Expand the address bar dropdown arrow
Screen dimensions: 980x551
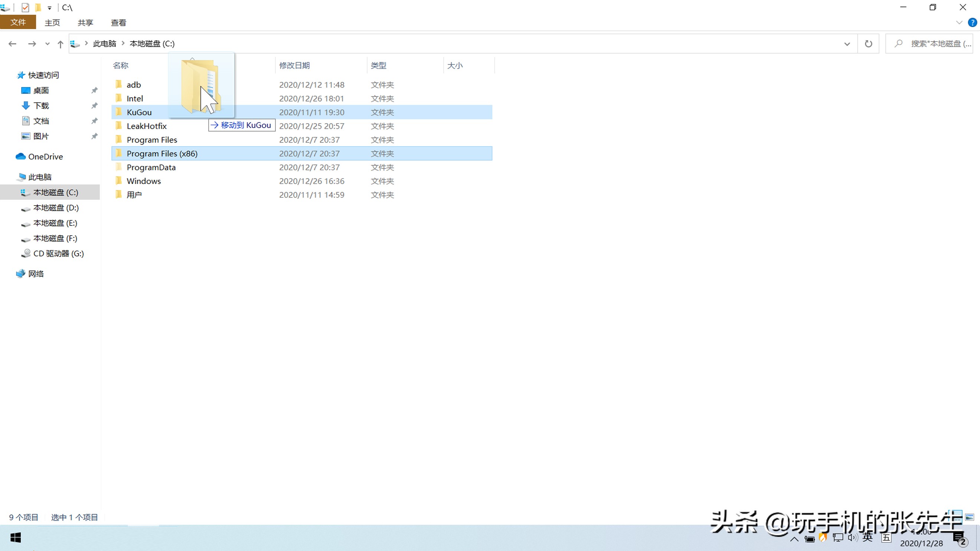pos(847,43)
